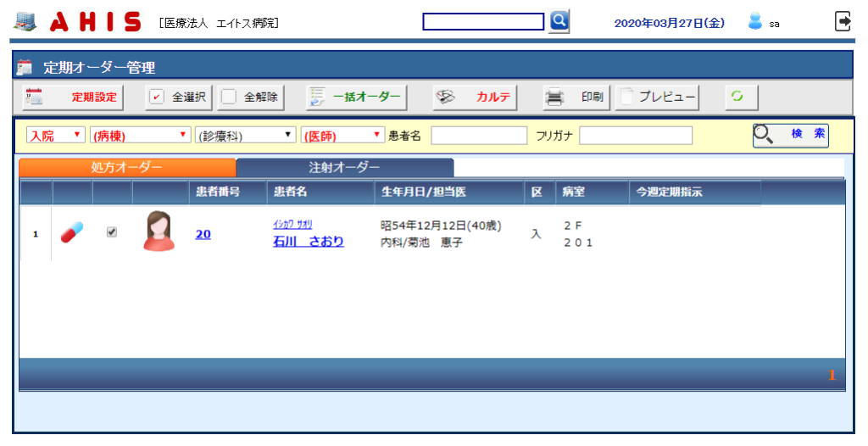
Task: Expand the 入院 dropdown filter
Action: click(56, 136)
